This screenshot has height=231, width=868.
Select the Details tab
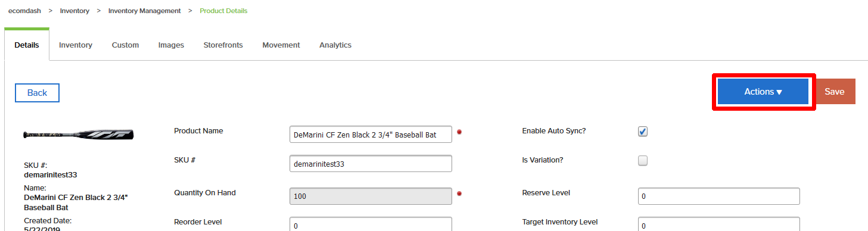coord(27,45)
